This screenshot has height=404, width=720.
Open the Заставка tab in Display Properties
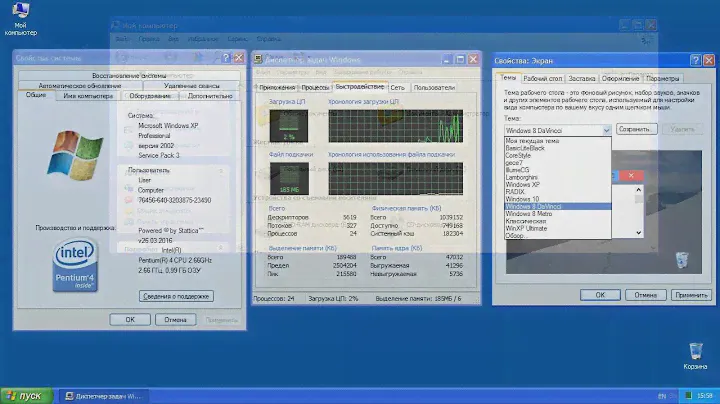tap(582, 78)
